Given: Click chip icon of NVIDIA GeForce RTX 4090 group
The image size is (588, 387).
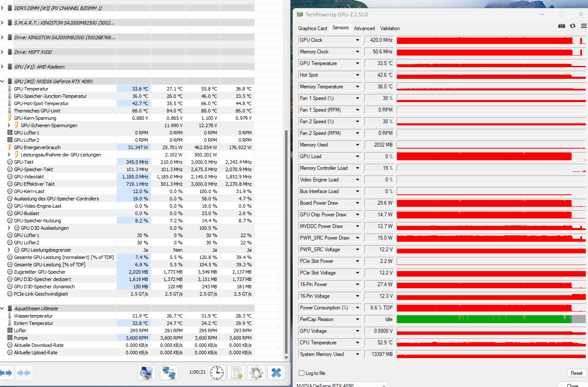Looking at the screenshot, I should click(10, 81).
